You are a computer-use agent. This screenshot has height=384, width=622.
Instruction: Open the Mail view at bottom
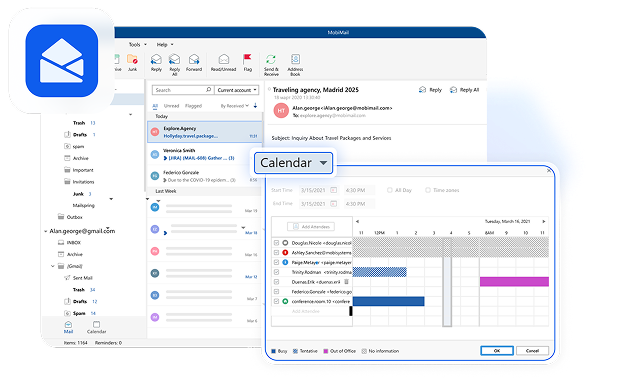click(x=68, y=328)
